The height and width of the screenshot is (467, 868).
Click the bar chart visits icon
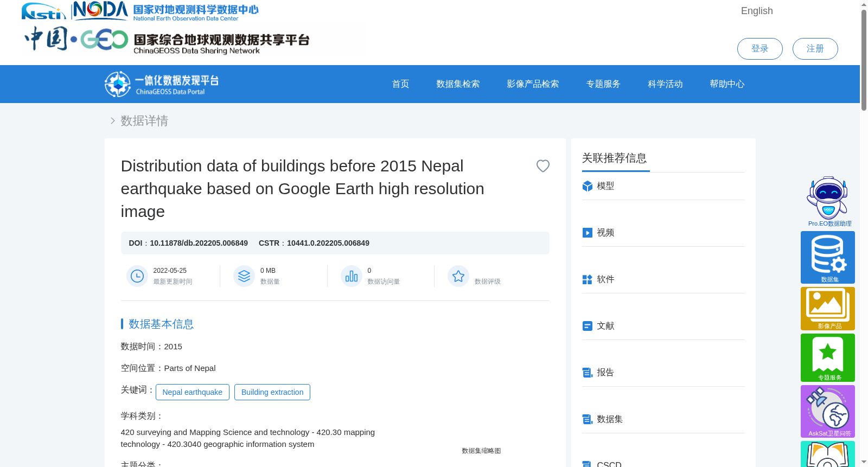point(352,276)
